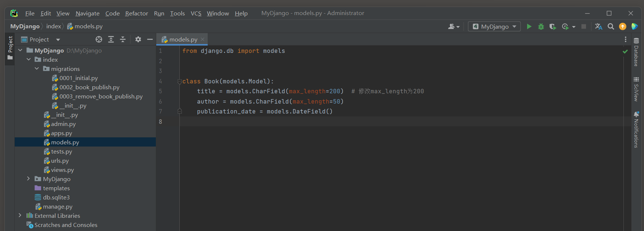Hide the Project panel with minus icon
Screen dimensions: 644x231
150,39
